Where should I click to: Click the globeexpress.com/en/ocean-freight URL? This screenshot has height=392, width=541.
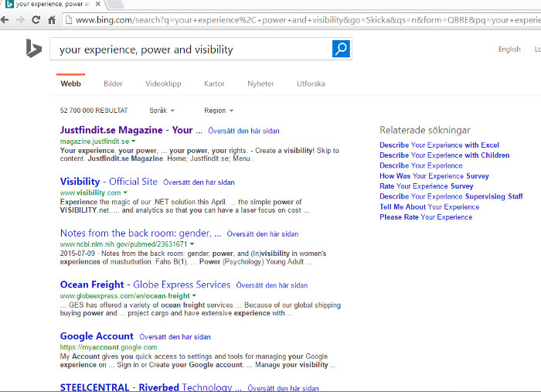pos(125,295)
